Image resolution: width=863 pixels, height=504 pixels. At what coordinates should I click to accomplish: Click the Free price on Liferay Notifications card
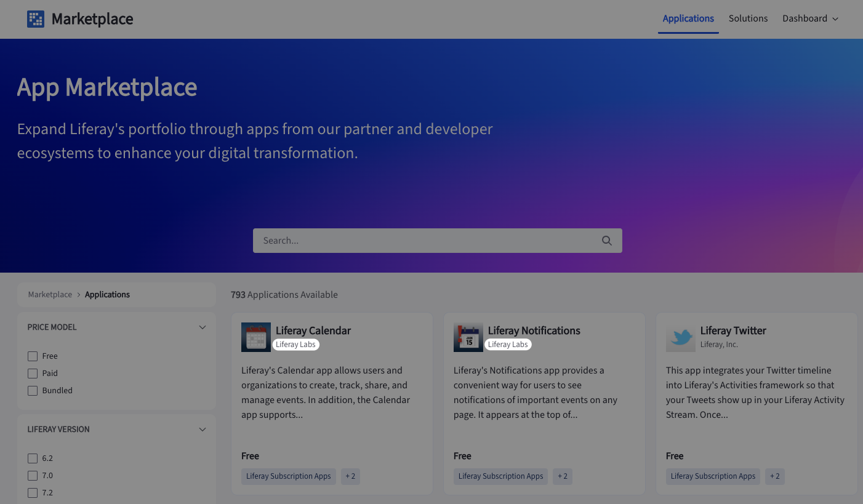point(462,456)
